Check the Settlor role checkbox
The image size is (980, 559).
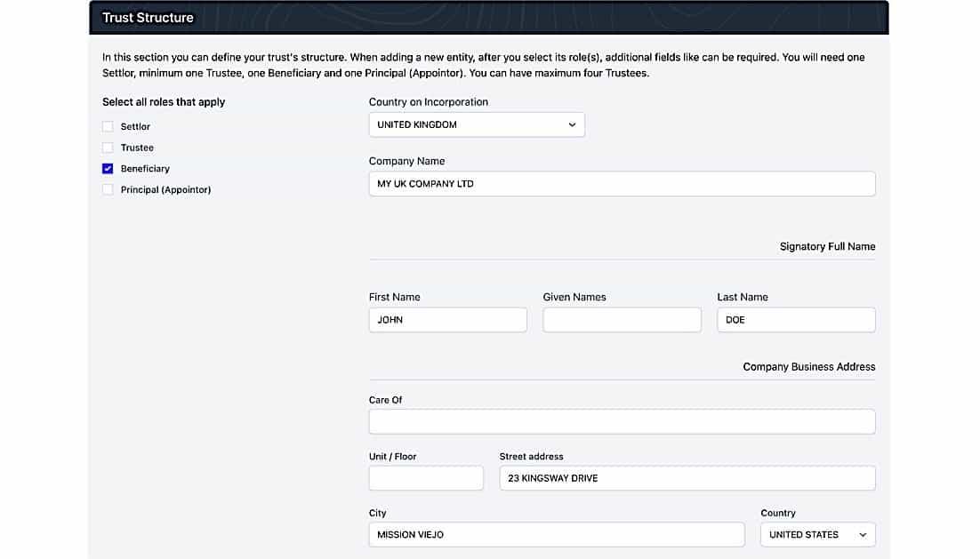point(108,127)
